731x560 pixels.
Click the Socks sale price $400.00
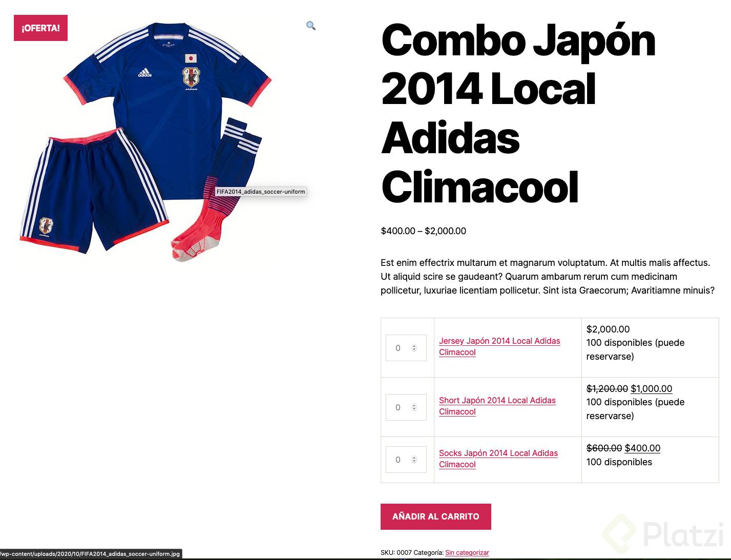pyautogui.click(x=642, y=448)
